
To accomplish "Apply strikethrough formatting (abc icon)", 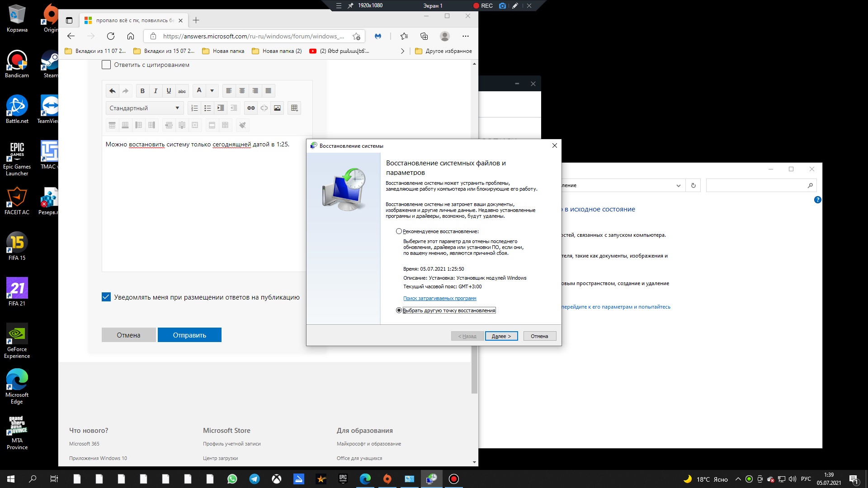I will (182, 91).
